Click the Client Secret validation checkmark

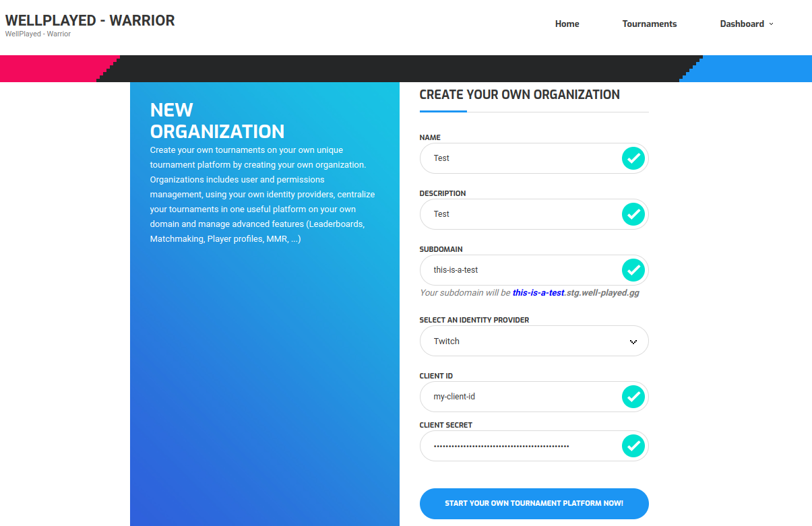pos(633,446)
